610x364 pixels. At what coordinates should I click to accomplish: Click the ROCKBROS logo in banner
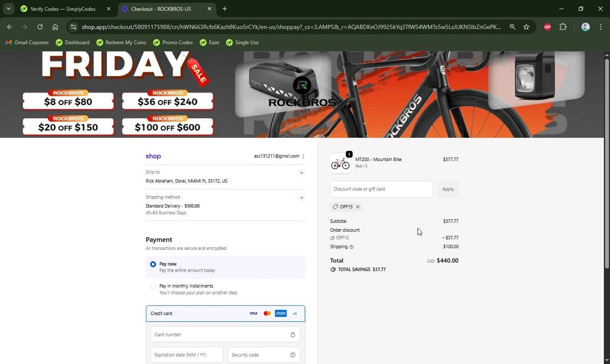click(302, 91)
